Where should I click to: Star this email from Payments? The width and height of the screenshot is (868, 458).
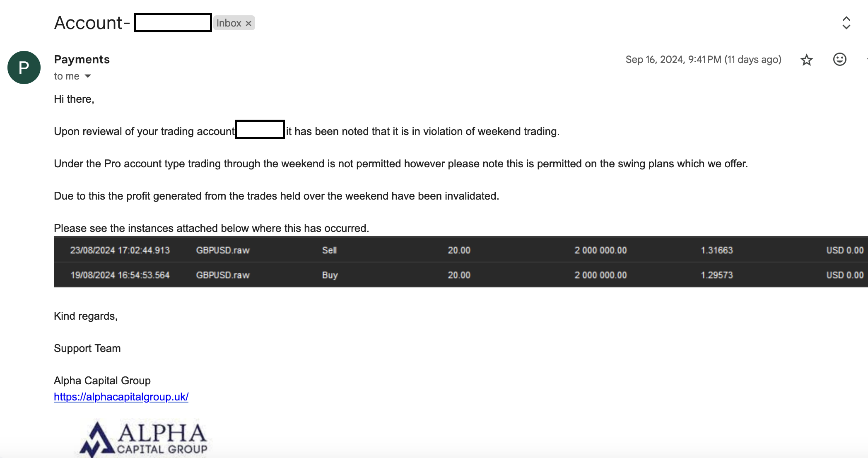point(806,60)
